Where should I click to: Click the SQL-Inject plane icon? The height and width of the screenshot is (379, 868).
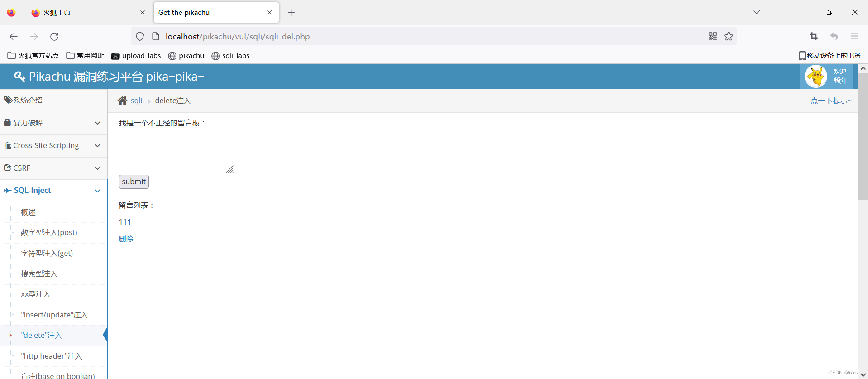point(7,191)
